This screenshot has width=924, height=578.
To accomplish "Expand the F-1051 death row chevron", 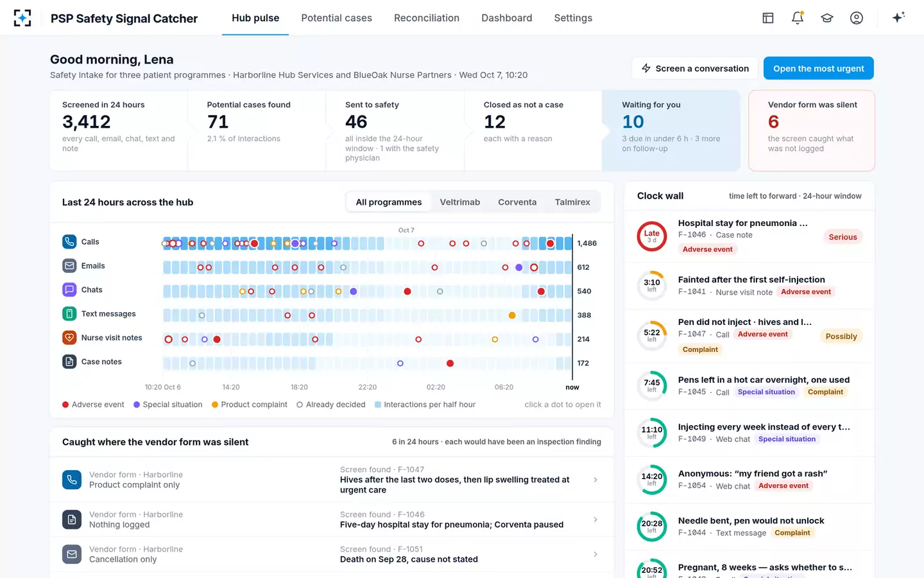I will (595, 554).
